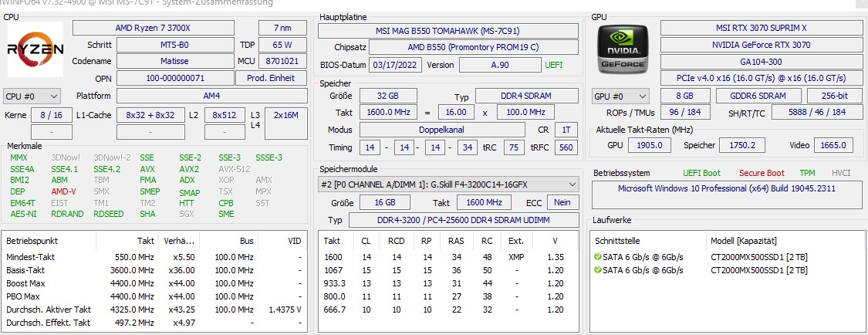Click the DDR4 SDRAM memory type field
The height and width of the screenshot is (335, 868).
click(526, 96)
